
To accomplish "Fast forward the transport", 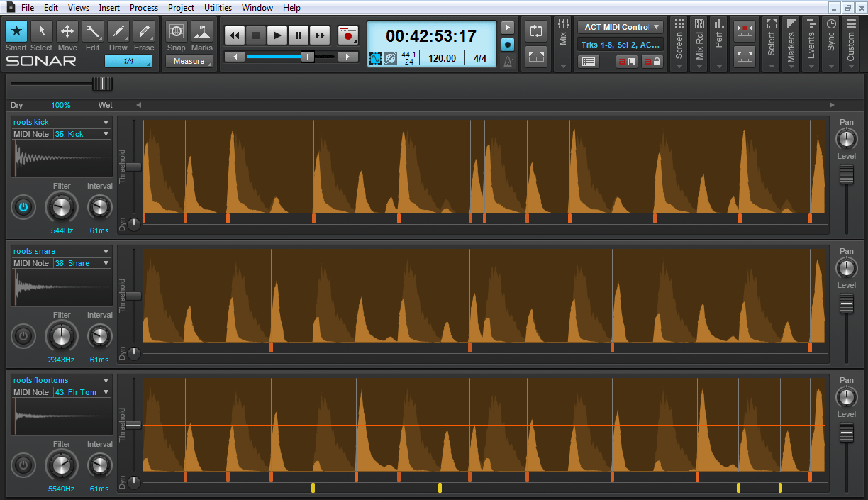I will pos(320,35).
